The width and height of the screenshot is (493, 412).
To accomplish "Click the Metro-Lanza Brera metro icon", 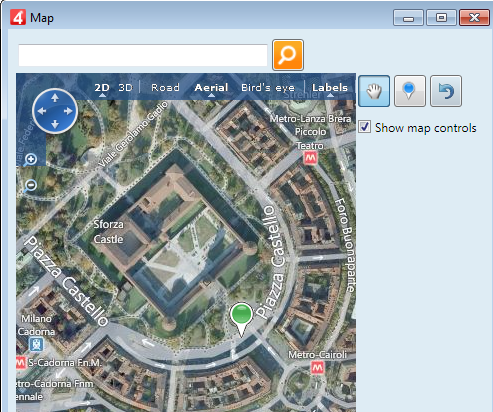I will [311, 158].
